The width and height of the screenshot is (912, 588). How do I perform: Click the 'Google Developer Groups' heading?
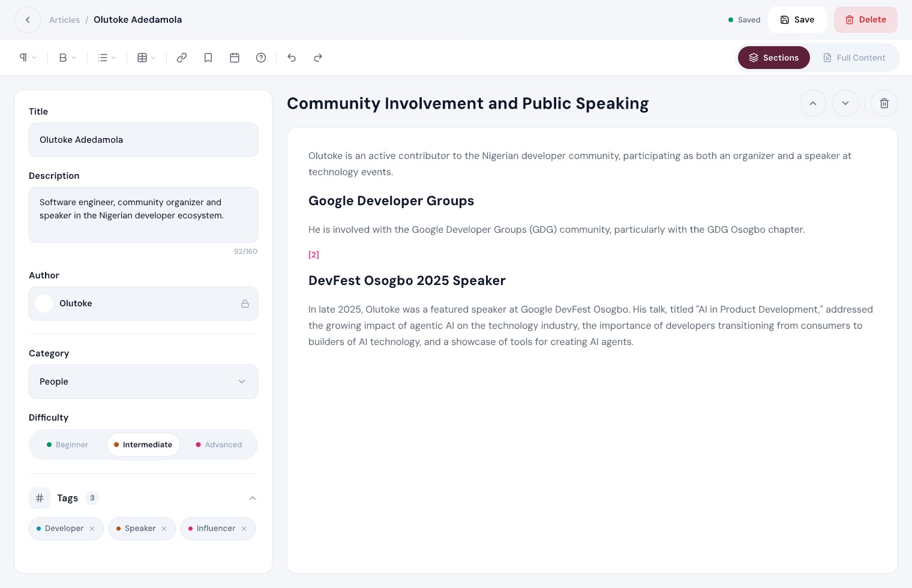pos(391,201)
